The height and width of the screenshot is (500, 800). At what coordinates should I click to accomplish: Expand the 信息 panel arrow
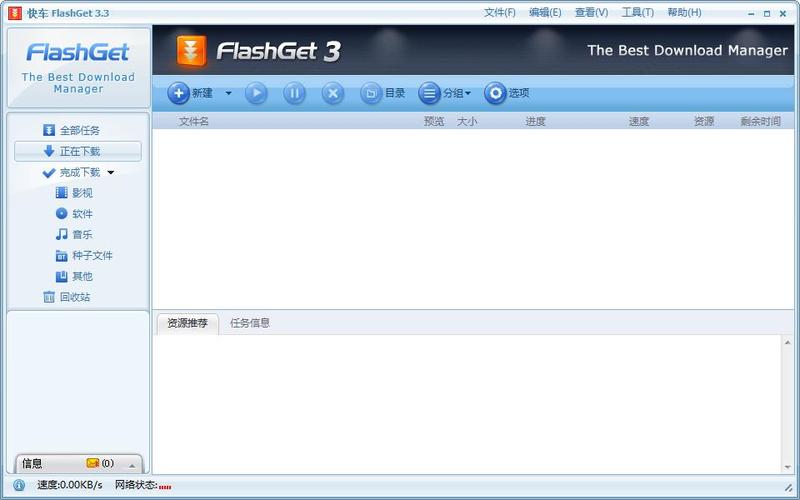[x=132, y=465]
